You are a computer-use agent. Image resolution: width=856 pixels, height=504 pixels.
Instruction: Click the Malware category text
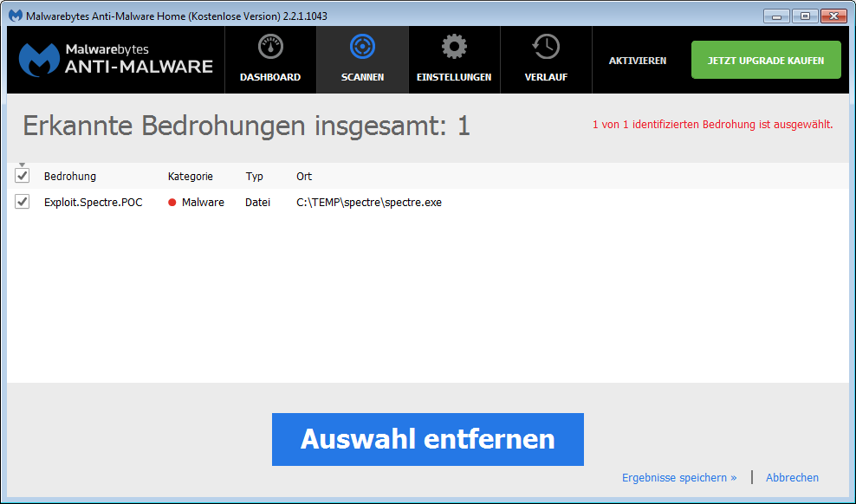(x=203, y=203)
